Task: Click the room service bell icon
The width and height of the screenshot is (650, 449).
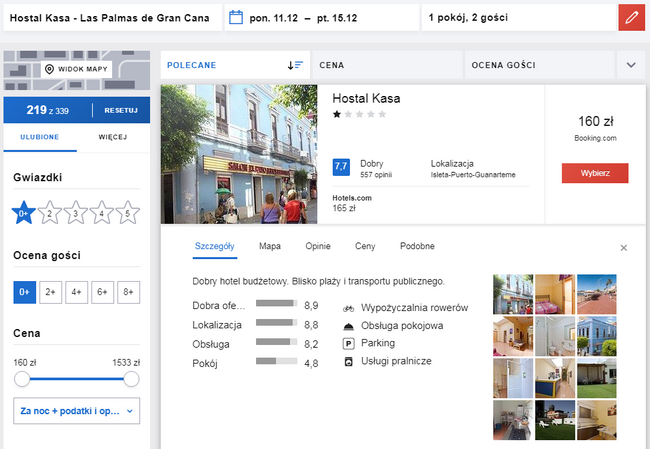Action: (x=349, y=326)
